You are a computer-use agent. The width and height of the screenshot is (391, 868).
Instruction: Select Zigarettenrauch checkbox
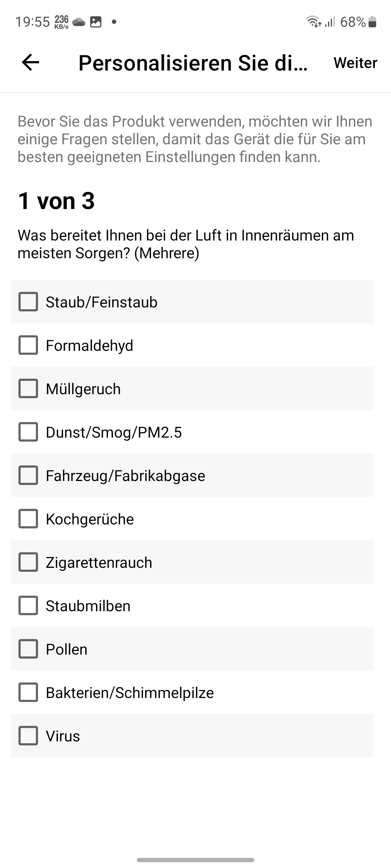point(28,562)
